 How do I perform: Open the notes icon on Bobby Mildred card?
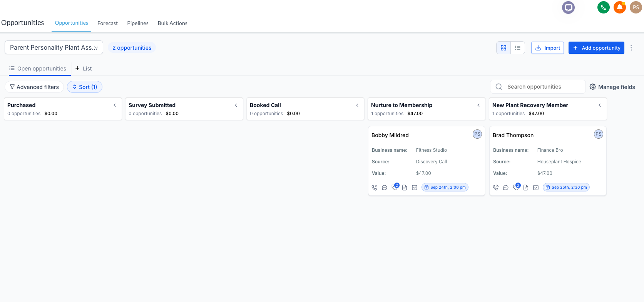pos(405,188)
